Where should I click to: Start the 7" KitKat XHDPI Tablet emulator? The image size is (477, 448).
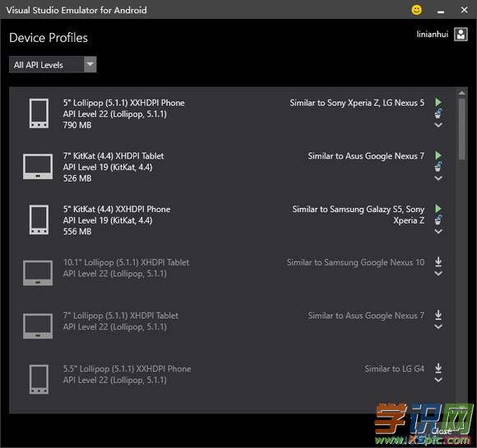click(438, 155)
